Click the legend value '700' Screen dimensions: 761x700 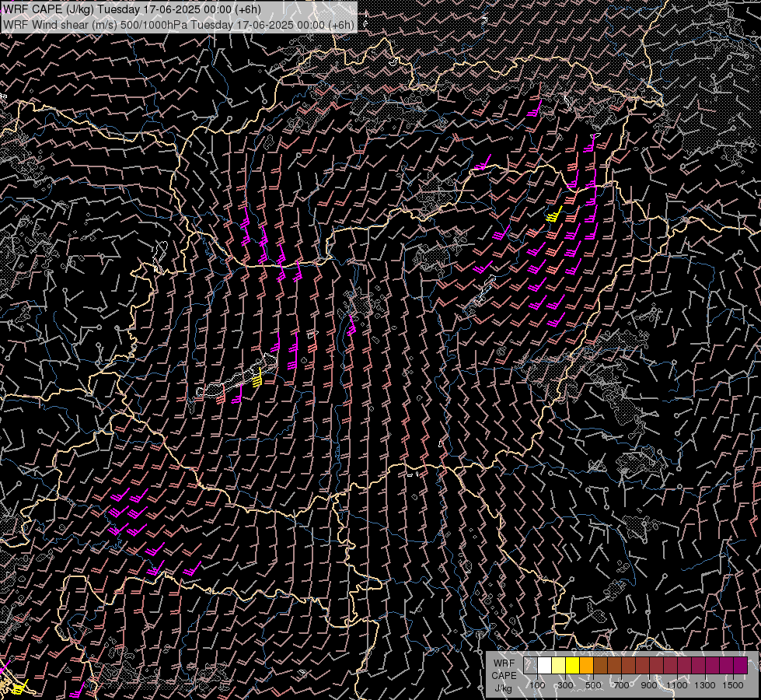tap(621, 685)
